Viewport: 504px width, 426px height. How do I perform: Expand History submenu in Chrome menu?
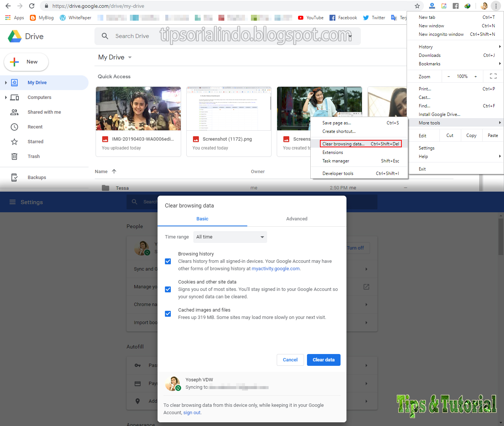[455, 47]
